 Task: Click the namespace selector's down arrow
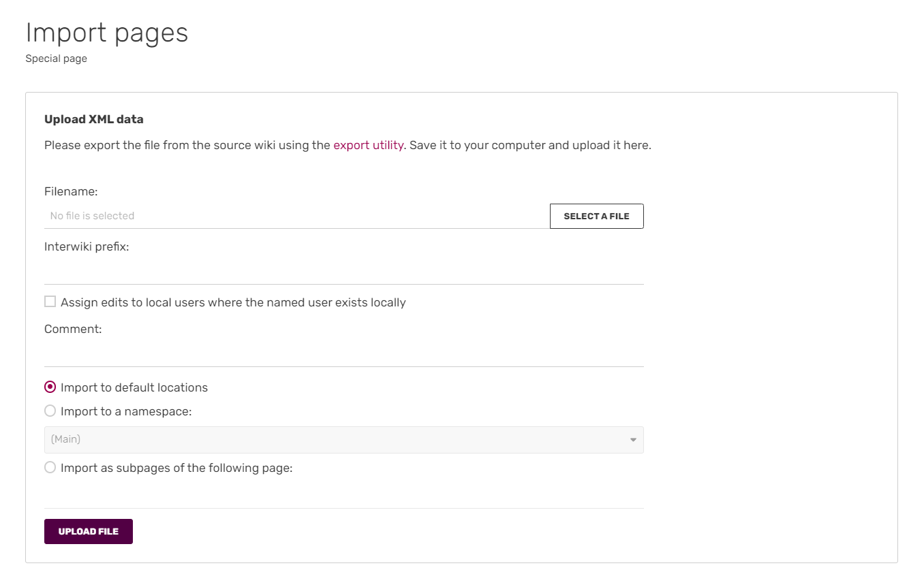[x=633, y=440]
